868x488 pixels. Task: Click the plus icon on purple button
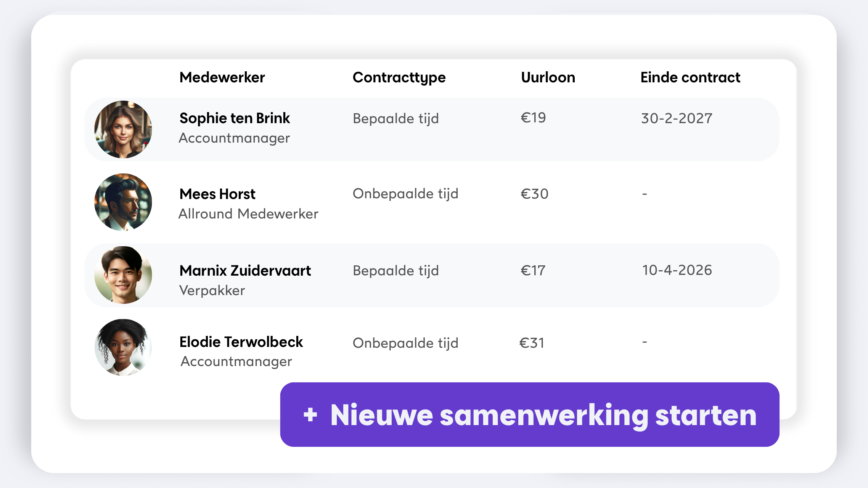coord(310,415)
